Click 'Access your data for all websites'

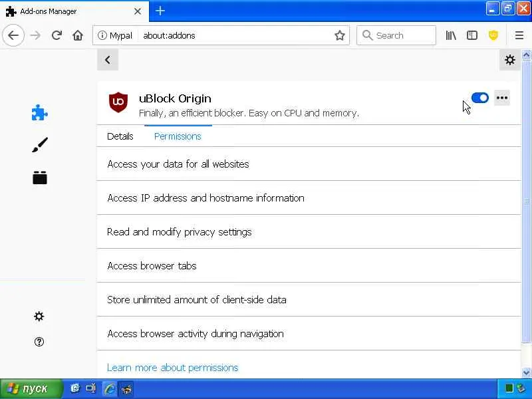coord(178,164)
